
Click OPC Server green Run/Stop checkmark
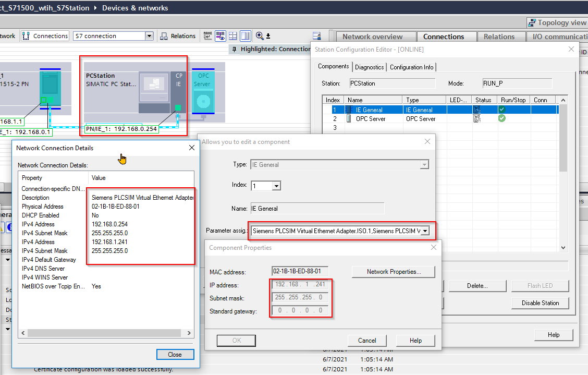502,118
